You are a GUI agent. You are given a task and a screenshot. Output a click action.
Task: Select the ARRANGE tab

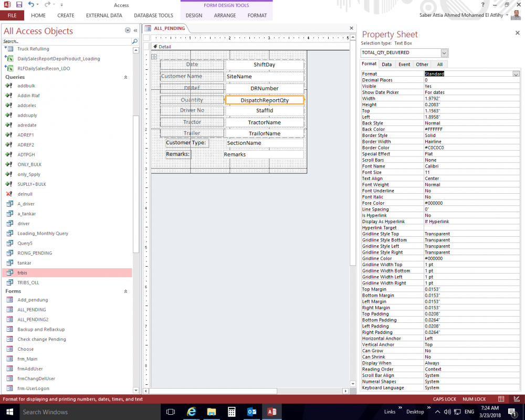pyautogui.click(x=225, y=15)
